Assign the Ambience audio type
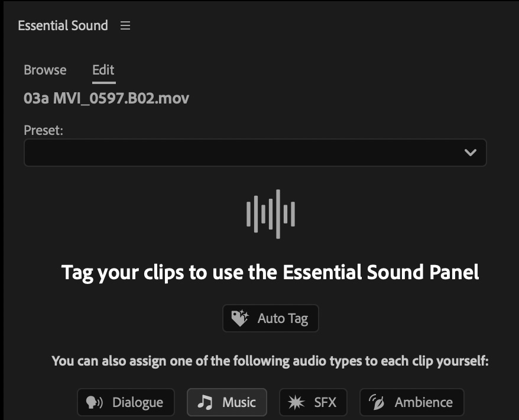The height and width of the screenshot is (420, 519). point(412,403)
